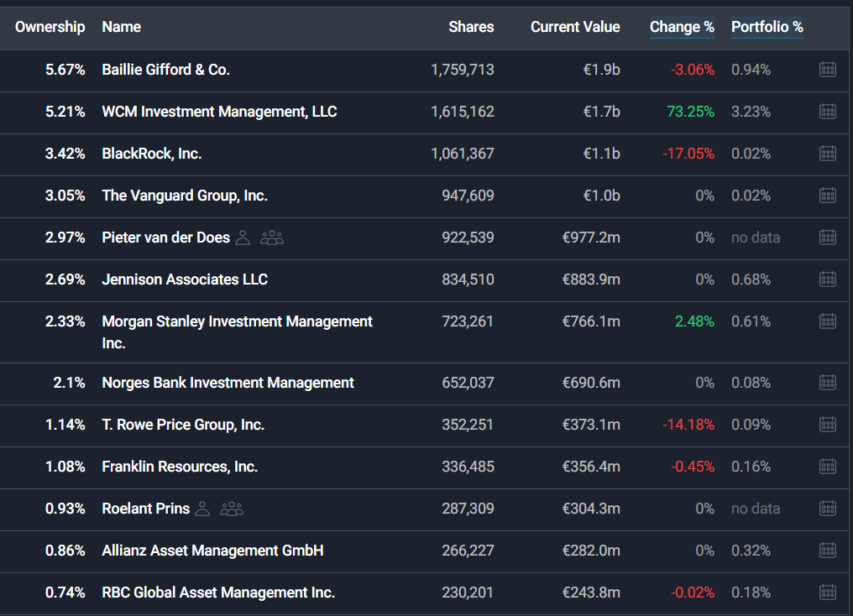Viewport: 853px width, 616px height.
Task: Select Roelant Prins name
Action: 146,509
